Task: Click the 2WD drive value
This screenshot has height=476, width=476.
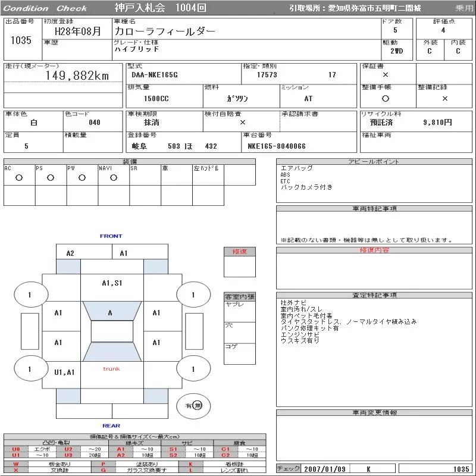Action: 397,51
